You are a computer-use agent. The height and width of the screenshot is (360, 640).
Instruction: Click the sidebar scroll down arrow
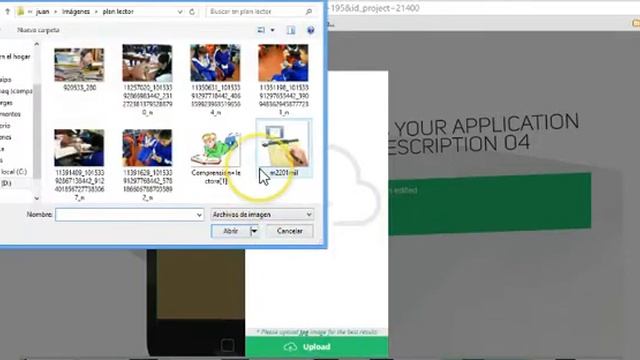37,198
